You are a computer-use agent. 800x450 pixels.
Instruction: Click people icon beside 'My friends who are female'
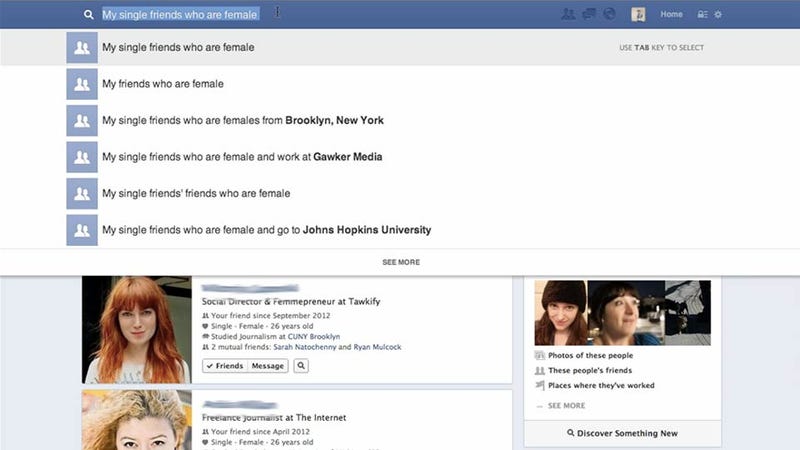[82, 84]
